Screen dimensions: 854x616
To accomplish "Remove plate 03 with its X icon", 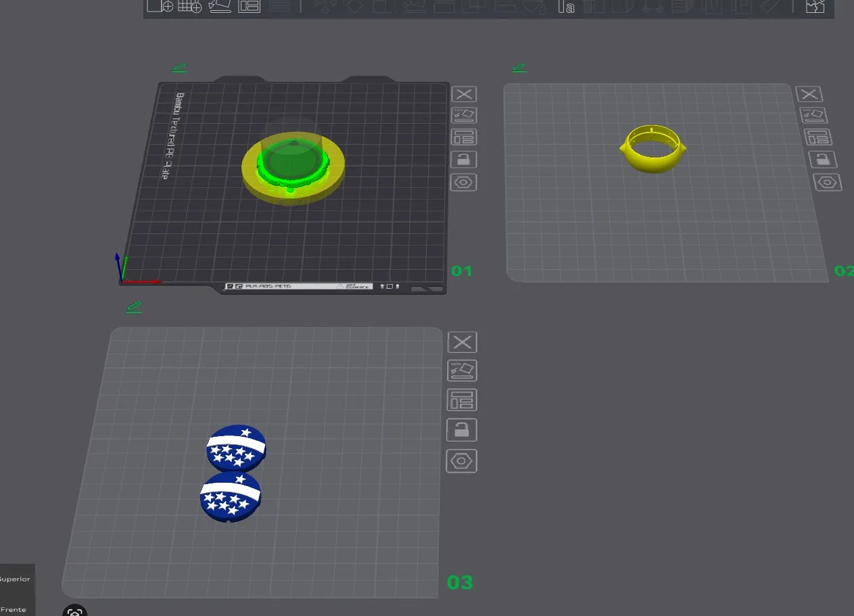I will pos(462,342).
